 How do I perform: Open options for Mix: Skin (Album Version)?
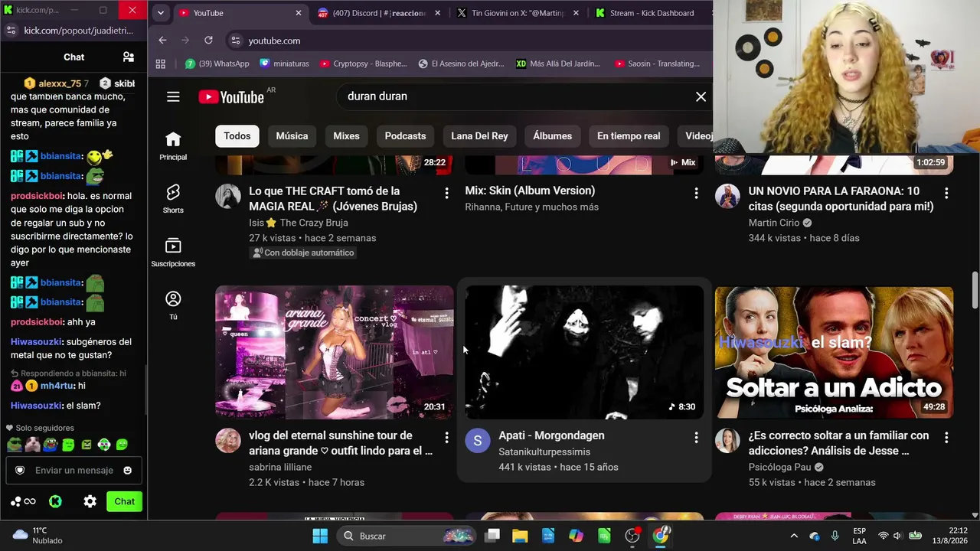[696, 194]
